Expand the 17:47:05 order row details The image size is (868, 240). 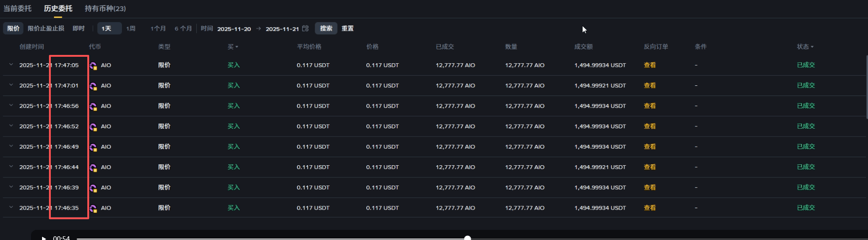11,65
